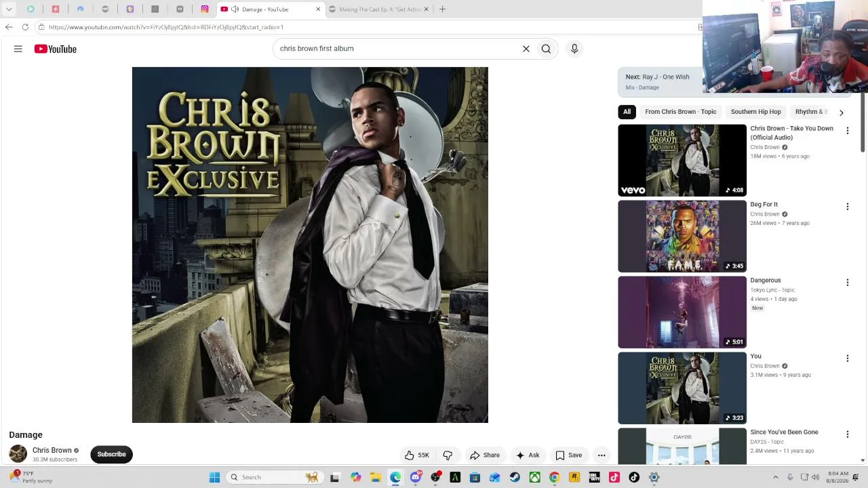Open more actions below the video
This screenshot has height=488, width=868.
pyautogui.click(x=601, y=455)
